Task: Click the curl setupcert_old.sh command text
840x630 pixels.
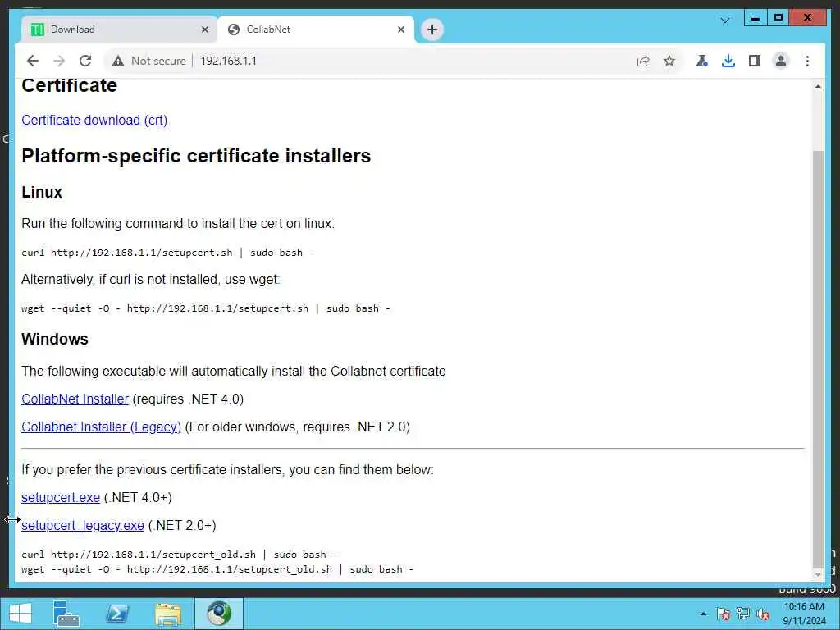Action: tap(180, 555)
